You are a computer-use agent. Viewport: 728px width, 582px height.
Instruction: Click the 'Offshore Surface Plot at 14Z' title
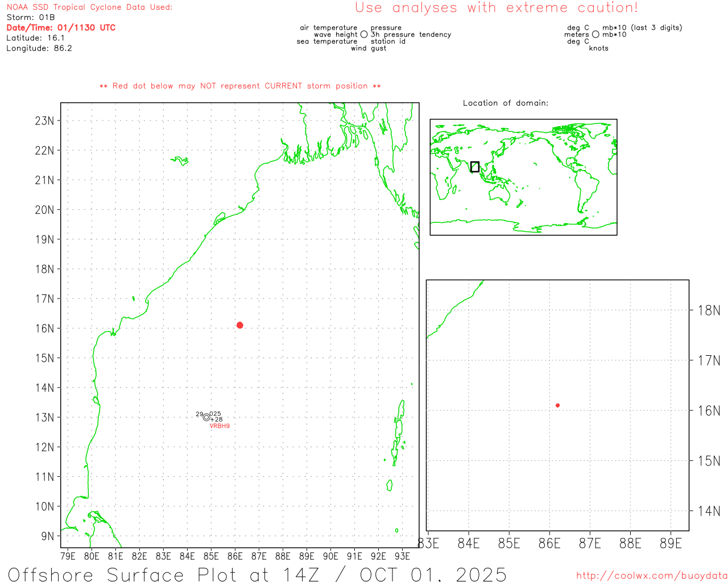257,574
